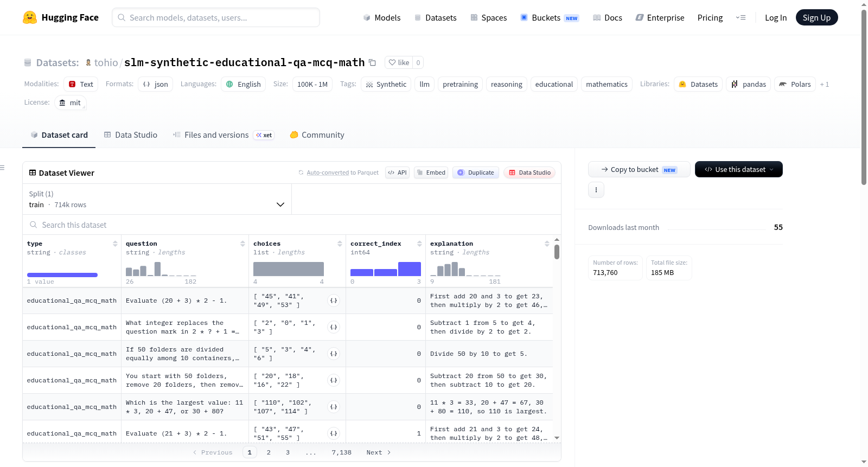Click the Polars library tag
Viewport: 868px width, 467px height.
tap(795, 84)
